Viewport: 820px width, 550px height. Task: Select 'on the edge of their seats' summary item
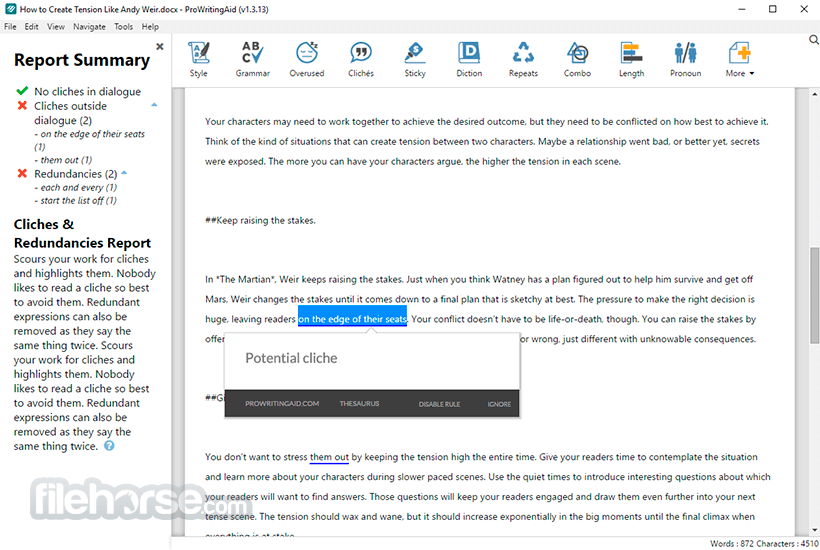point(89,140)
